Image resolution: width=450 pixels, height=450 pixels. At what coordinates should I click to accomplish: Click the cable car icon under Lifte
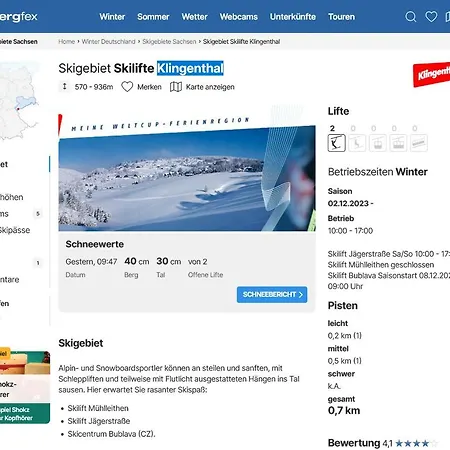point(398,143)
